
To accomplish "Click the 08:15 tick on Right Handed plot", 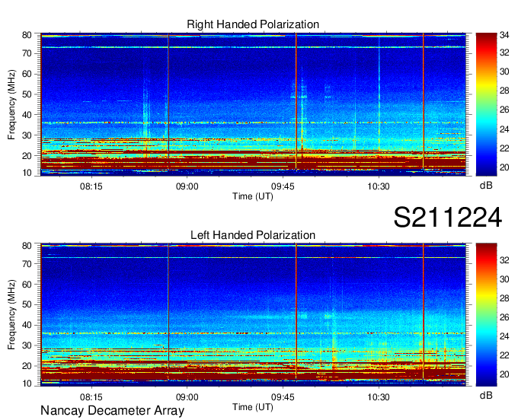I will coord(91,186).
